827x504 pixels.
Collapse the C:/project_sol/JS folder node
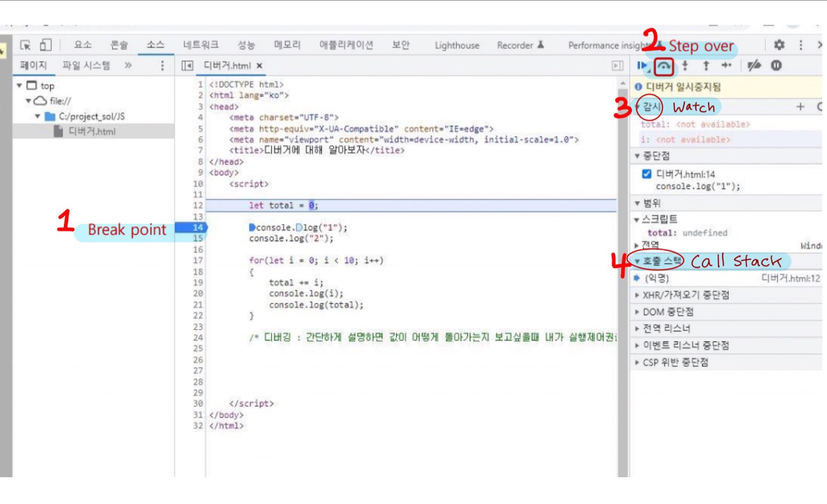tap(37, 117)
